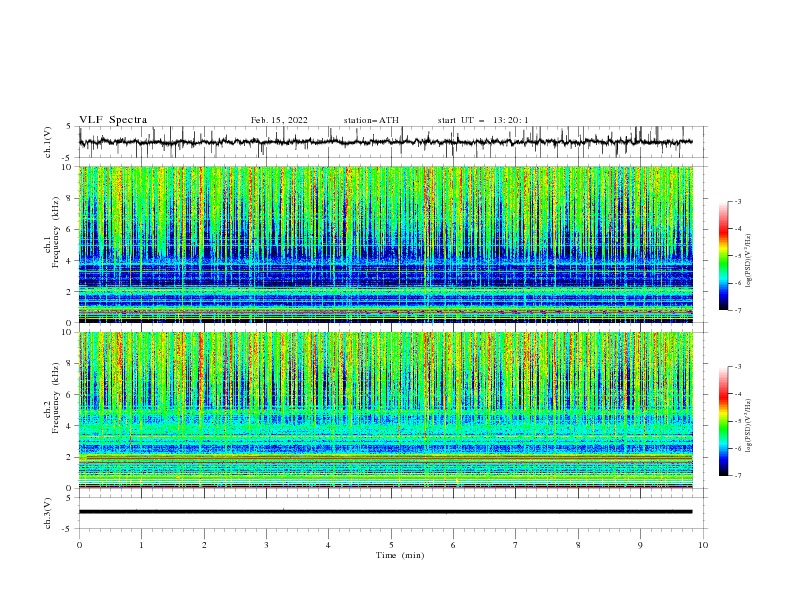Click the '8' tick on ch.1 frequency axis

tap(70, 198)
